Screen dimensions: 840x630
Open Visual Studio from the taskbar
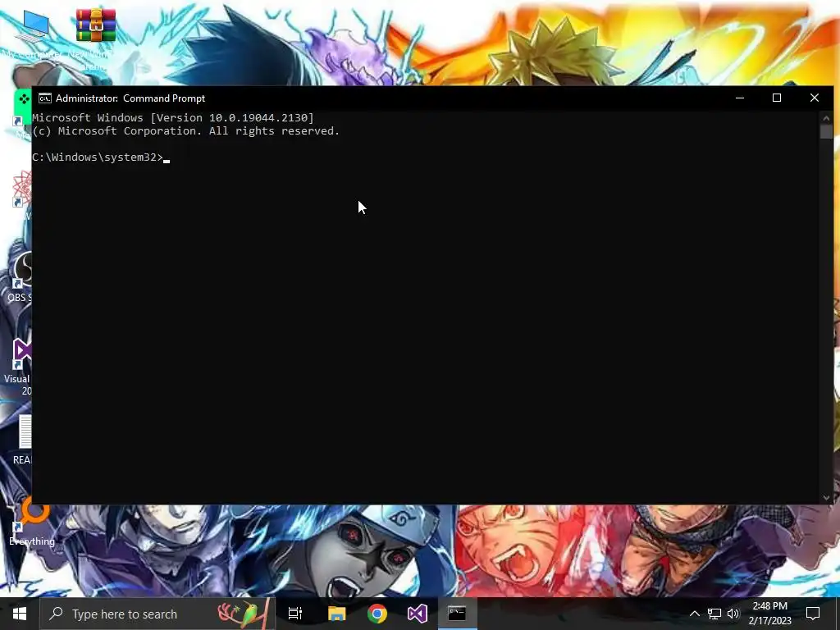pyautogui.click(x=417, y=614)
